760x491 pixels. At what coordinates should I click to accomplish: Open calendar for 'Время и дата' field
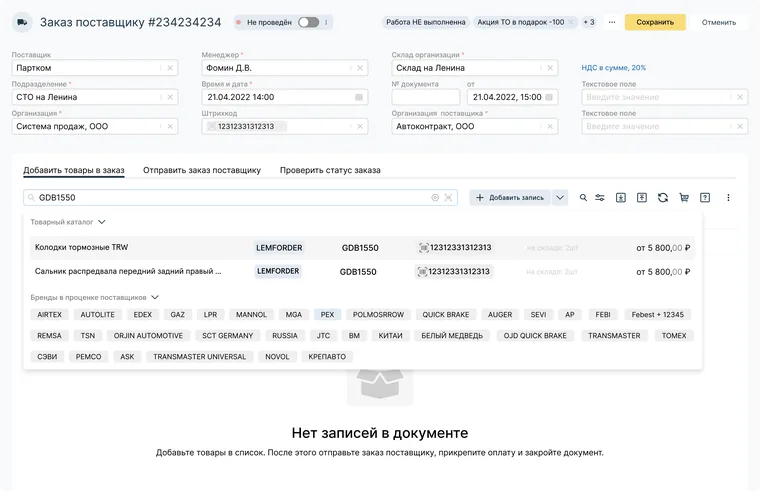pyautogui.click(x=359, y=97)
